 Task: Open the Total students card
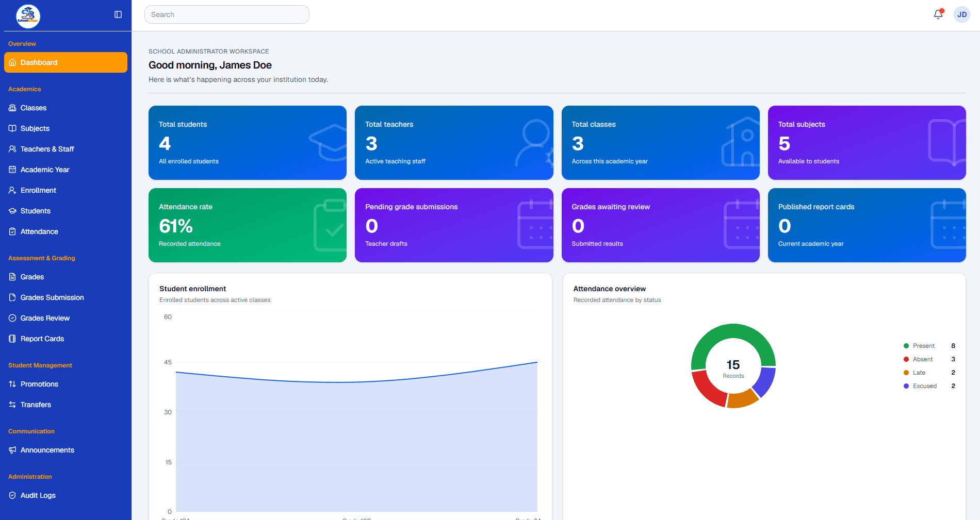[248, 143]
